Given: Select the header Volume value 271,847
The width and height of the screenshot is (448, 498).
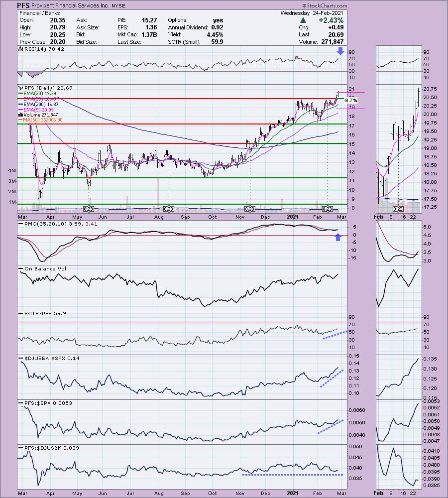Looking at the screenshot, I should coord(332,42).
